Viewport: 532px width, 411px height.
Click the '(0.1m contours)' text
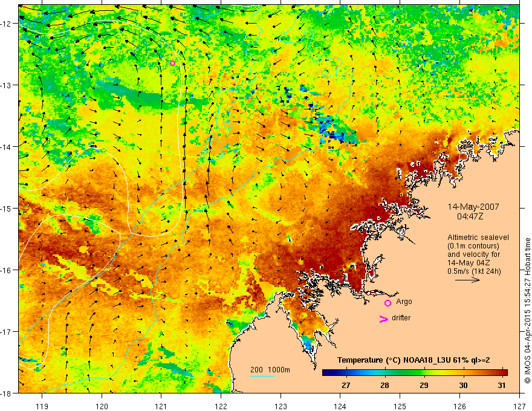[x=473, y=246]
